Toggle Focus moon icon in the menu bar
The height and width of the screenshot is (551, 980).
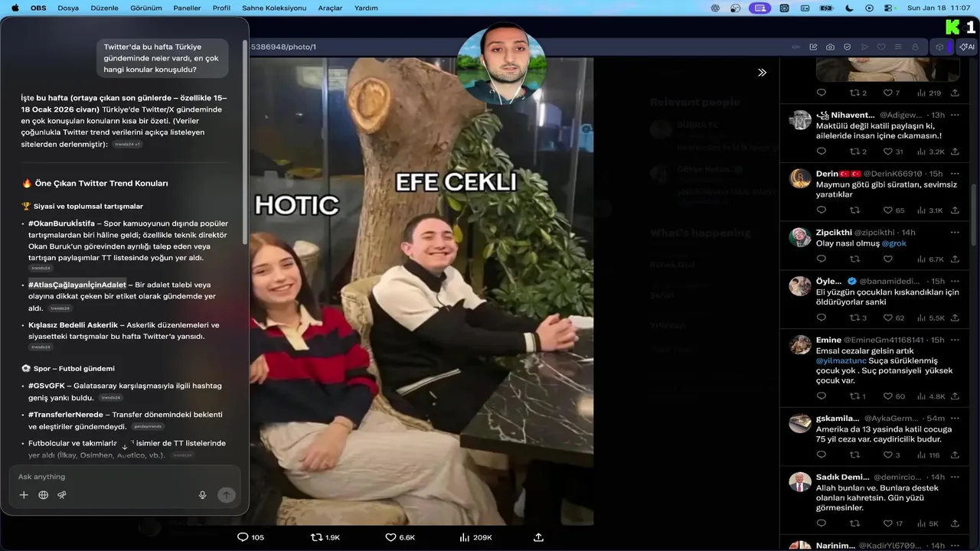click(x=849, y=8)
